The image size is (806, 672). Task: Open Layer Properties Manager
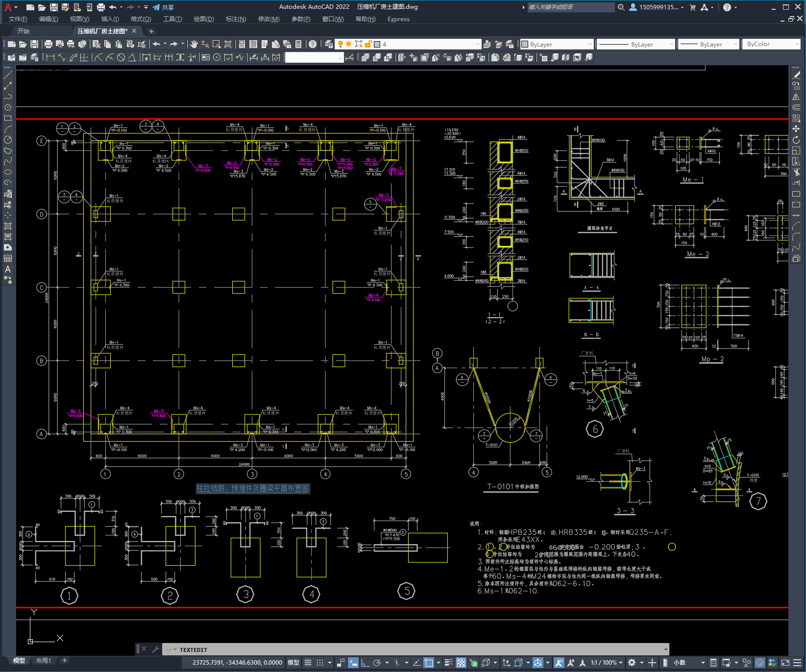click(329, 44)
